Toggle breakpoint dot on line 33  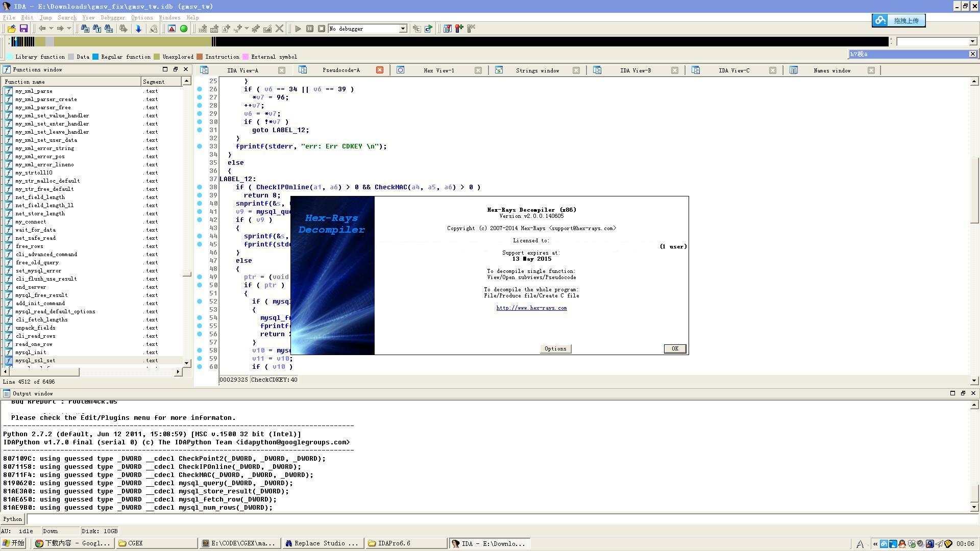(200, 146)
